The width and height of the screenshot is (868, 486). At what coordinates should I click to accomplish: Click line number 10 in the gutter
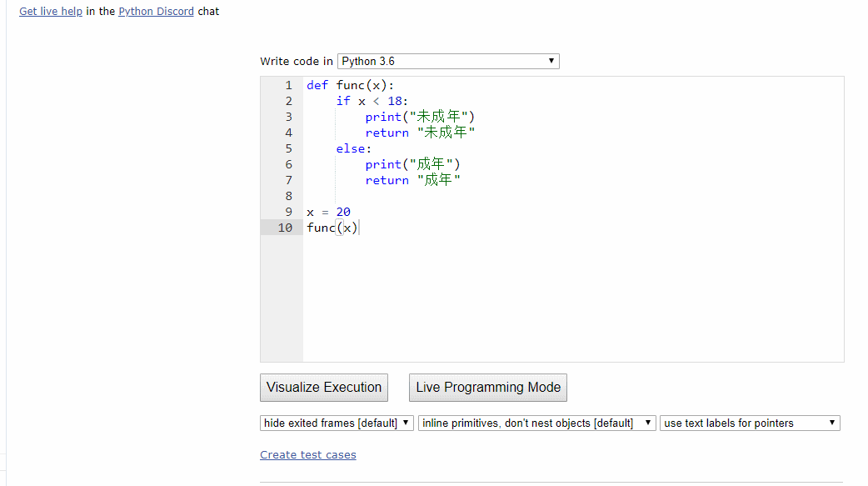pyautogui.click(x=285, y=228)
